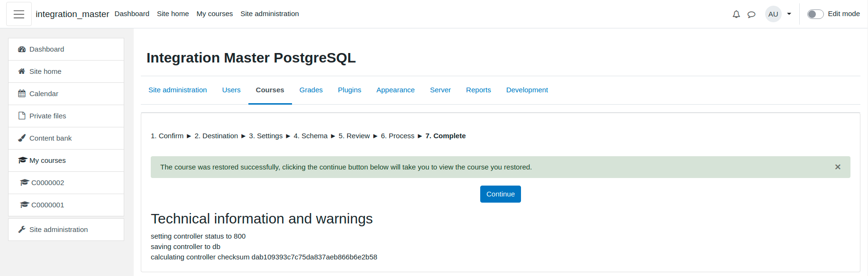
Task: Go to Dashboard in the sidebar
Action: click(66, 49)
